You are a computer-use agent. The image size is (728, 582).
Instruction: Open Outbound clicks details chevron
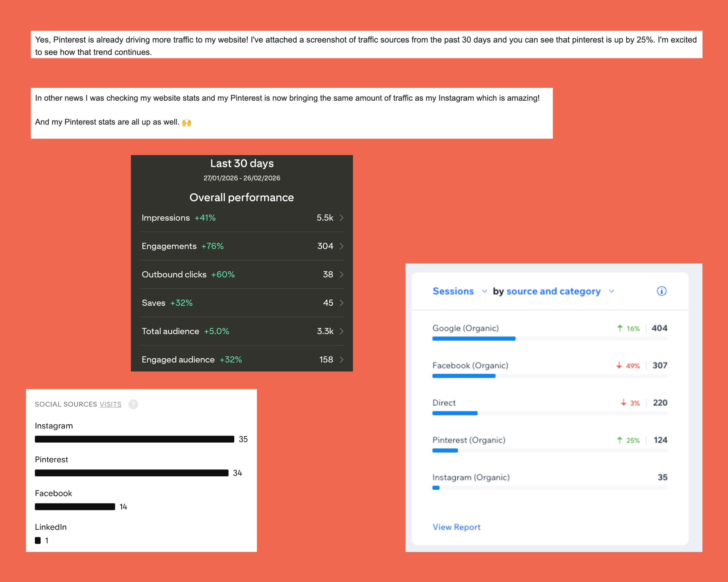(342, 274)
